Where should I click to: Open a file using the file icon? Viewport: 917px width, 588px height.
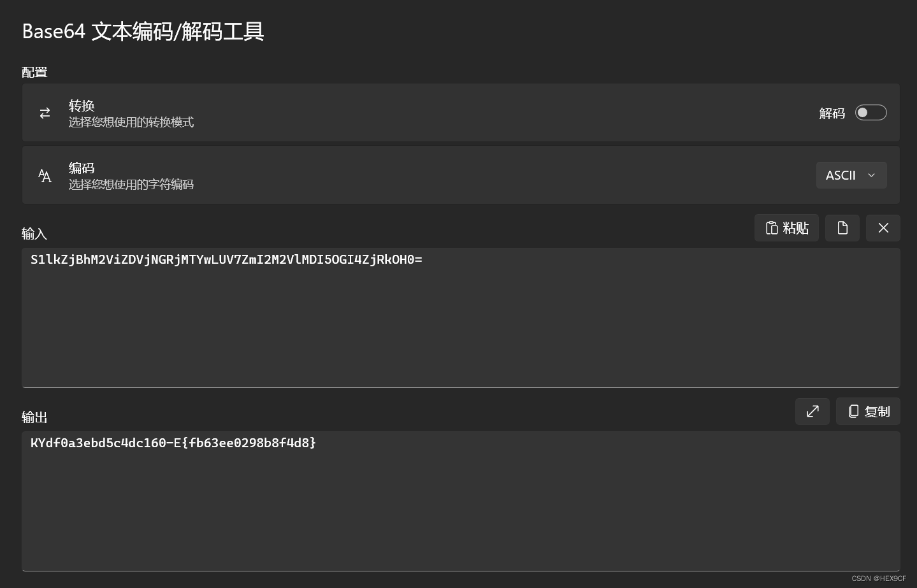coord(842,227)
